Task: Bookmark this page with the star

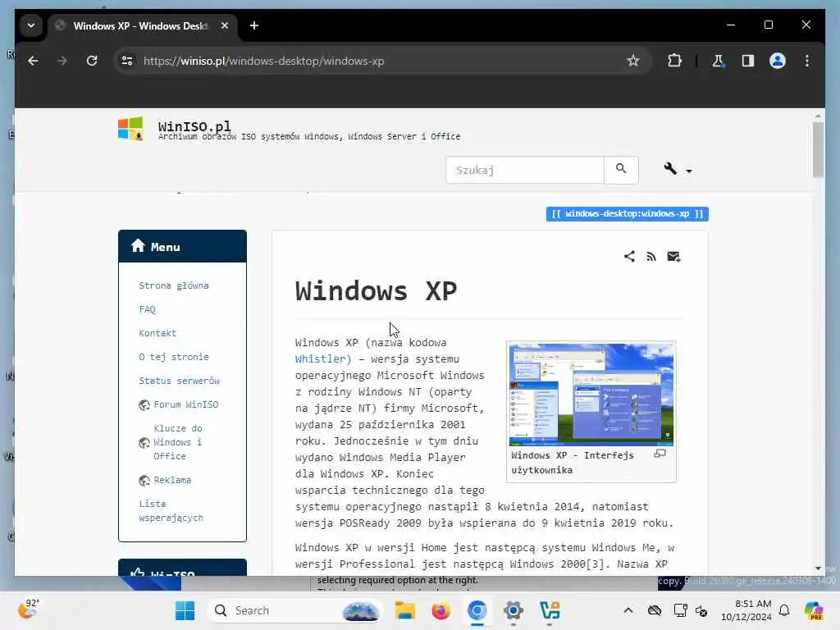Action: click(x=633, y=61)
